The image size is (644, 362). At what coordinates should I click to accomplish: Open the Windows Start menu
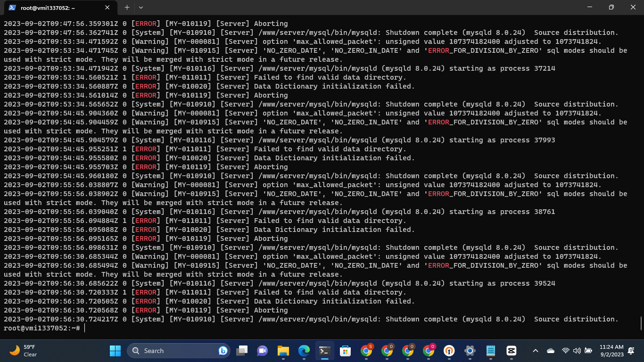click(115, 351)
